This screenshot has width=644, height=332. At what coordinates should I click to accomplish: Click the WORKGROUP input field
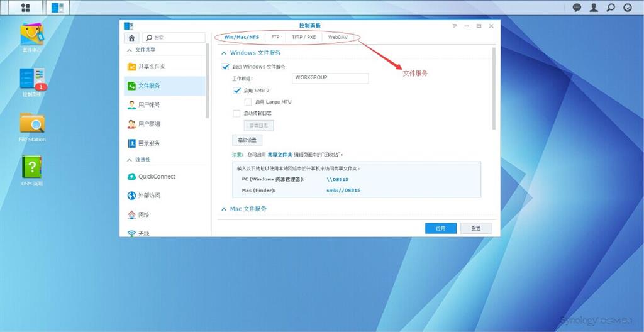(330, 79)
